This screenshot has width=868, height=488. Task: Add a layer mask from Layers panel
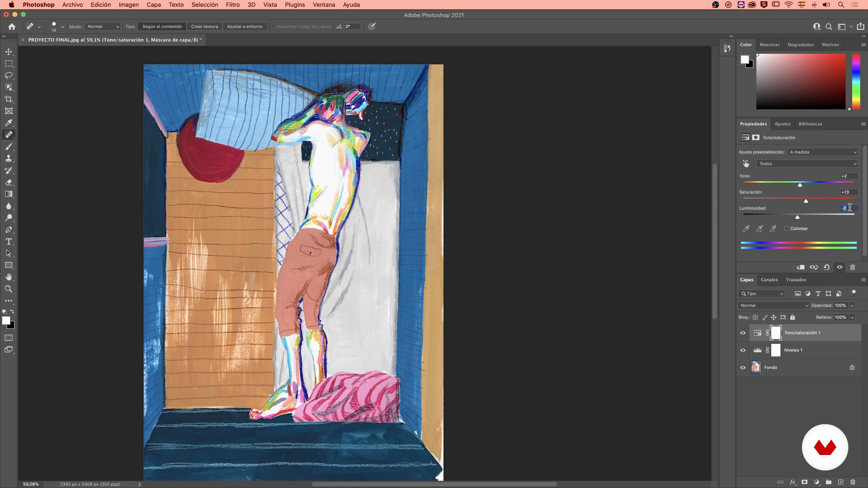tap(804, 482)
